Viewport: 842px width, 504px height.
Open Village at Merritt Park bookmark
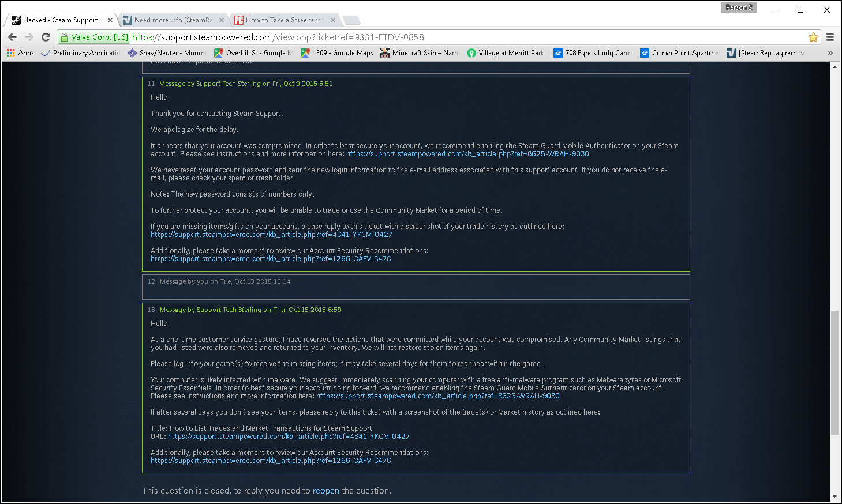506,53
